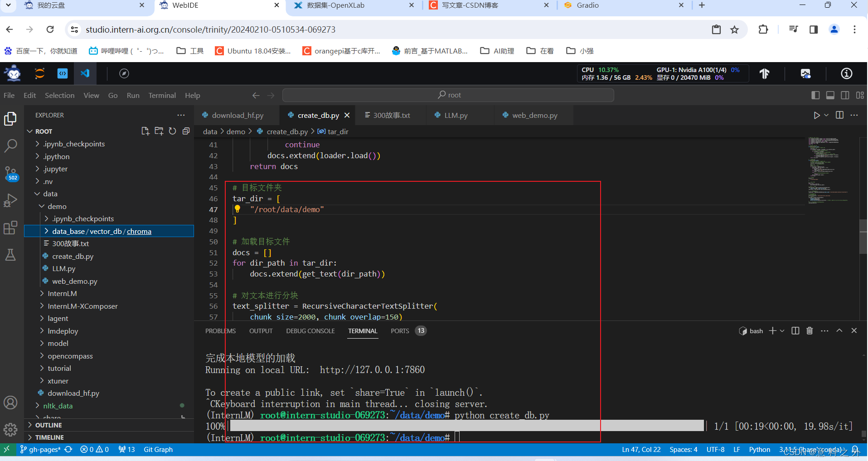Bookmark this page with star icon
This screenshot has height=461, width=868.
tap(734, 29)
